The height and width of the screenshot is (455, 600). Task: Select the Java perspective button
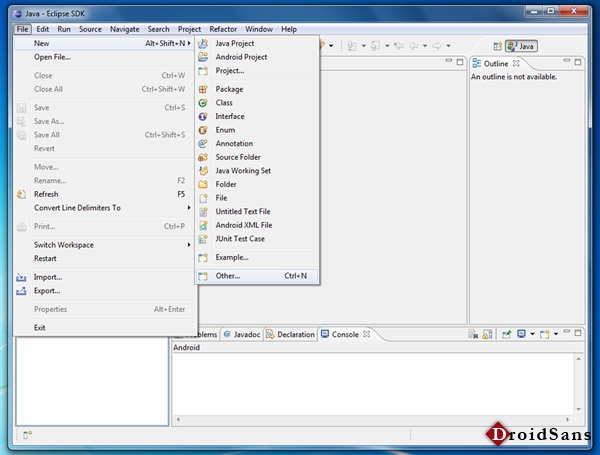point(521,46)
